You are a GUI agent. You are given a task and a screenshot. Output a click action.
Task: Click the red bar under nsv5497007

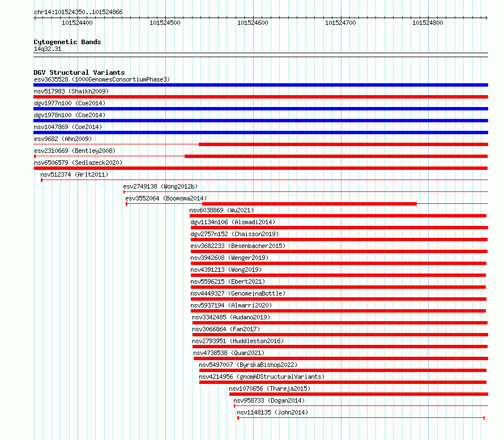pos(343,370)
